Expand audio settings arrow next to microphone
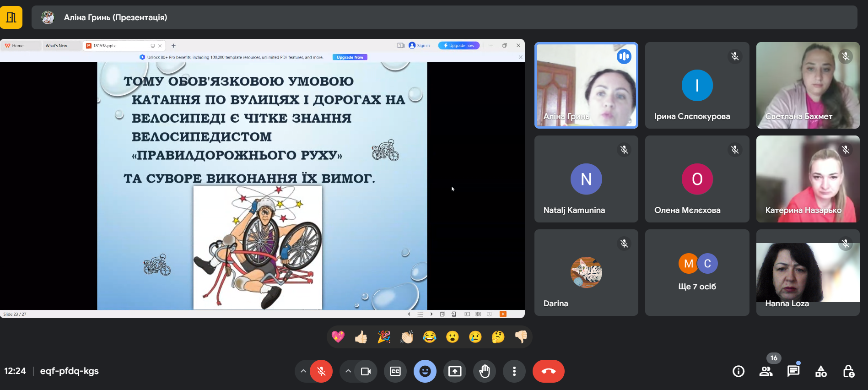The width and height of the screenshot is (868, 390). click(303, 371)
